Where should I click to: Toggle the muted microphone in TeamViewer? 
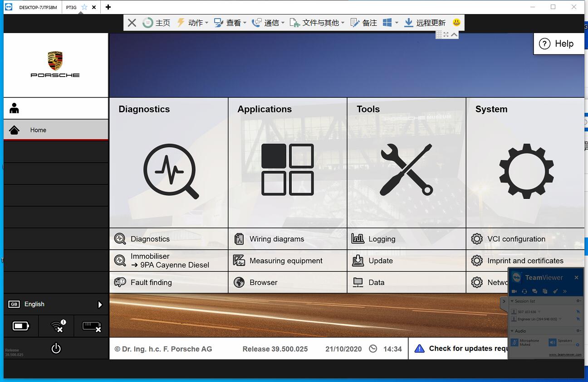pos(514,343)
